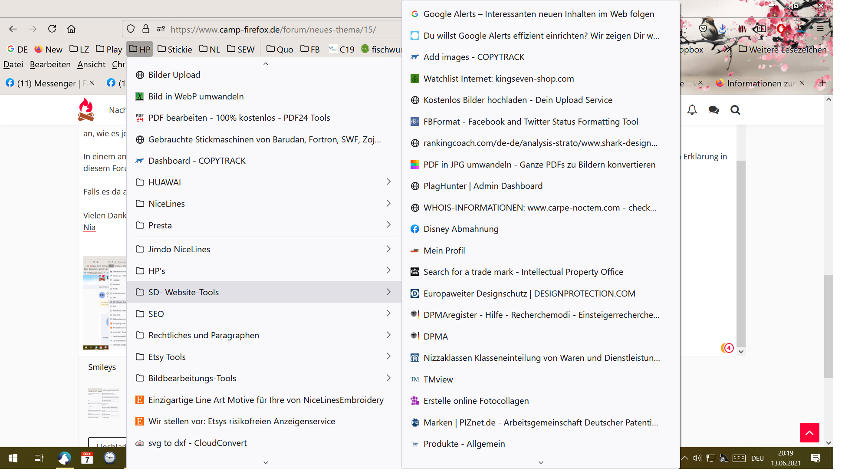Open the Library sidebar icon

point(742,29)
